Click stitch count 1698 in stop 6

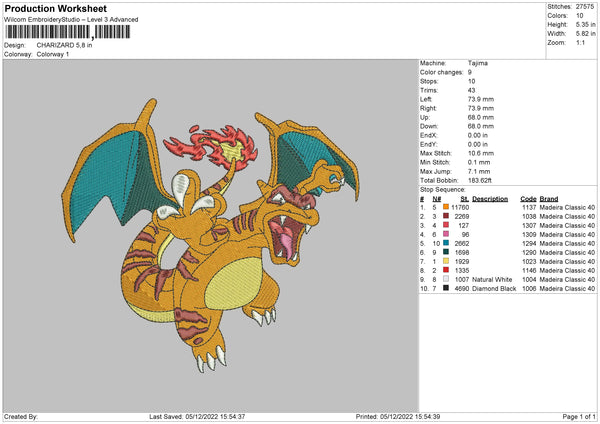pyautogui.click(x=462, y=252)
